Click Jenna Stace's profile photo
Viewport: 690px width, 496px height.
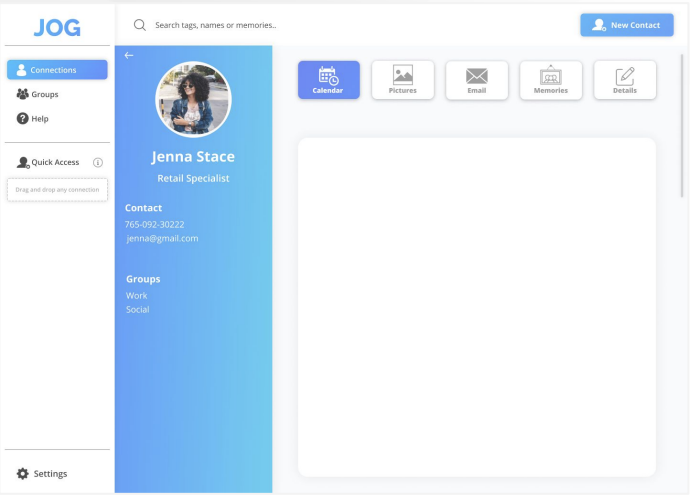click(x=193, y=99)
